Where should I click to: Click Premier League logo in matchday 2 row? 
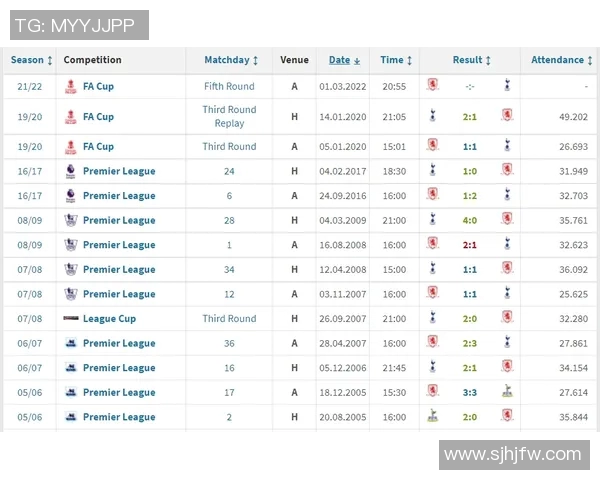point(71,417)
